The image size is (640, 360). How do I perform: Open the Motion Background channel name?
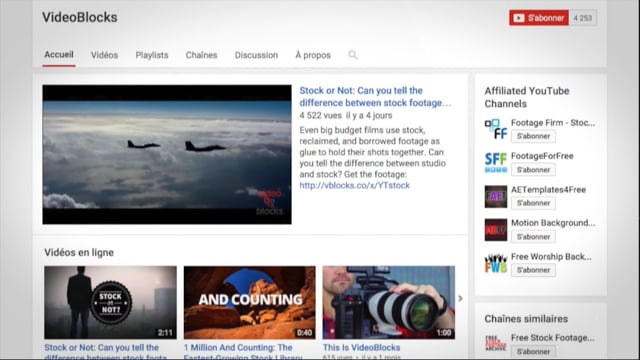point(553,223)
